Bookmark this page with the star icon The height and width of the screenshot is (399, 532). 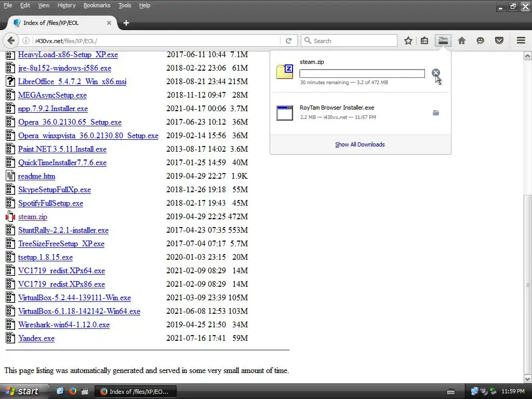(x=408, y=41)
